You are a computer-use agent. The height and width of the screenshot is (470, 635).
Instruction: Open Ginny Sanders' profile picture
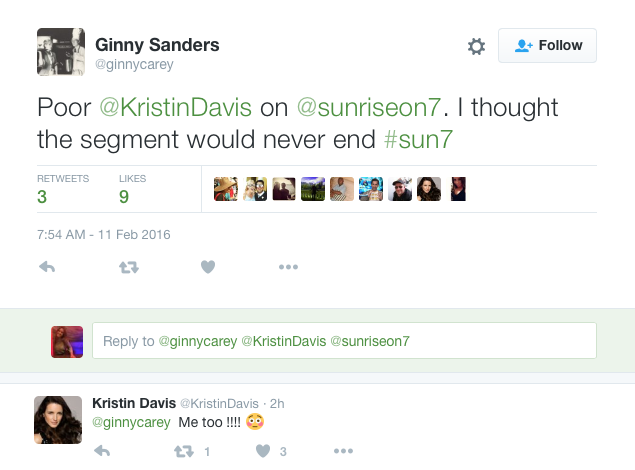coord(60,52)
